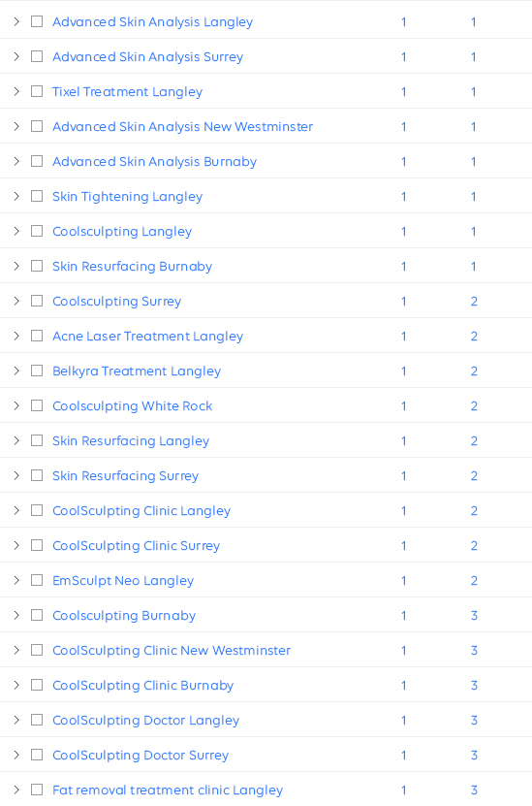Expand the CoolSculpting Doctor Surrey row
Image resolution: width=532 pixels, height=806 pixels.
tap(16, 756)
